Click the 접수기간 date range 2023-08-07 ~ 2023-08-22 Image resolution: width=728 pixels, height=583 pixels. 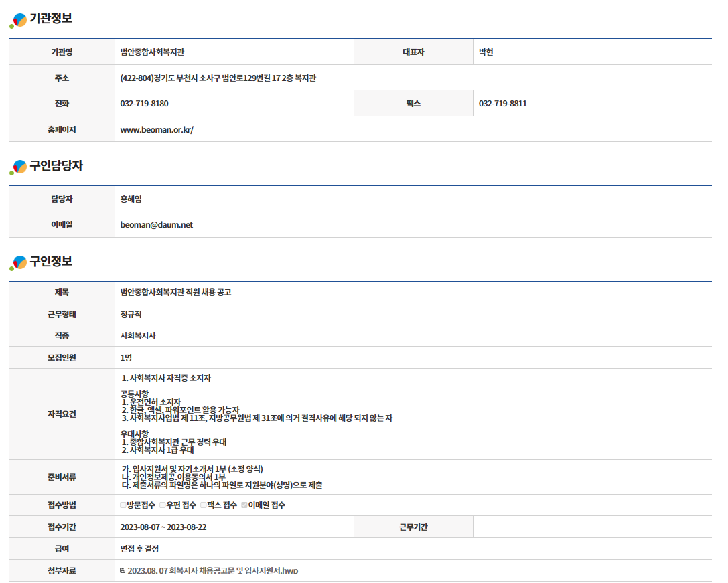click(x=163, y=527)
